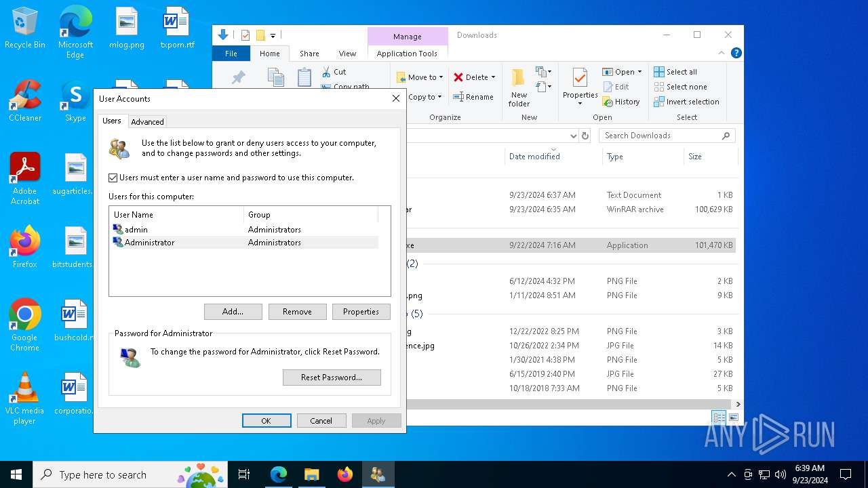Screen dimensions: 868x488
Task: Click the Search Downloads field
Action: click(x=667, y=136)
